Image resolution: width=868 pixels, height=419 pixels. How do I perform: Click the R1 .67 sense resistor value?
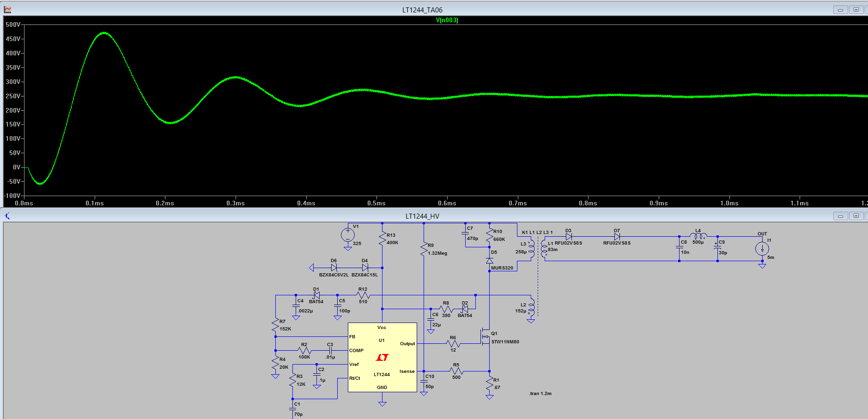pos(497,387)
